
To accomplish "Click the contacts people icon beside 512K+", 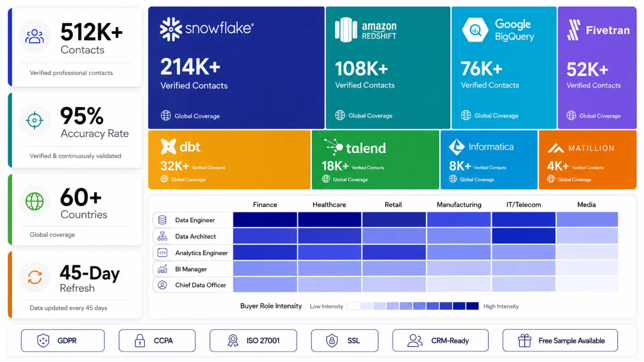I will coord(35,37).
